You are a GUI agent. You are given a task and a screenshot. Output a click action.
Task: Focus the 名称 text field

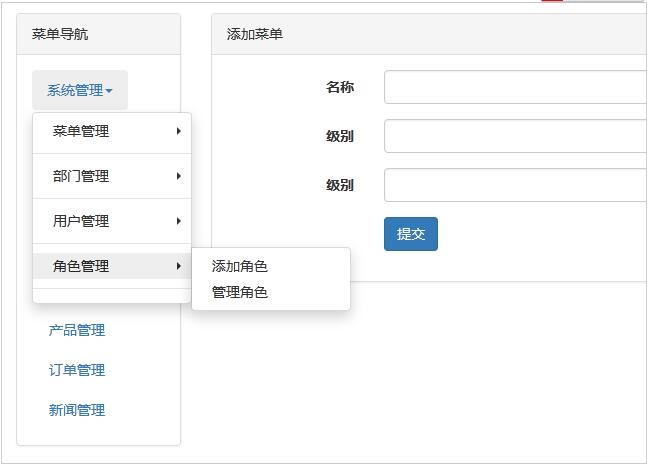pyautogui.click(x=515, y=87)
